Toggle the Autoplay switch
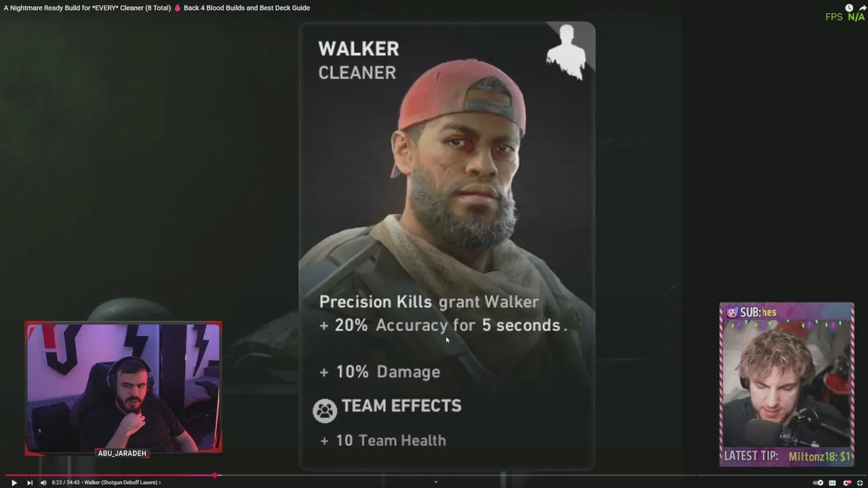The width and height of the screenshot is (868, 488). (818, 483)
